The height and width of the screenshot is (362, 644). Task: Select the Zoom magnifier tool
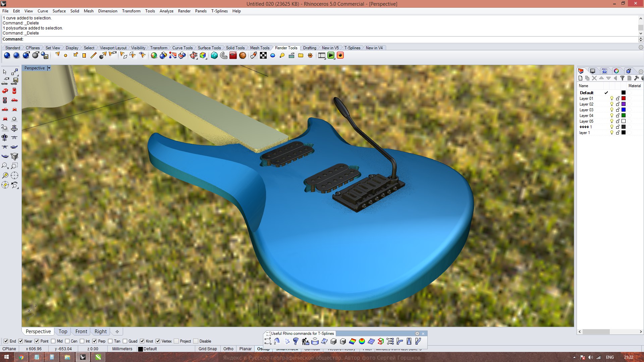click(5, 166)
